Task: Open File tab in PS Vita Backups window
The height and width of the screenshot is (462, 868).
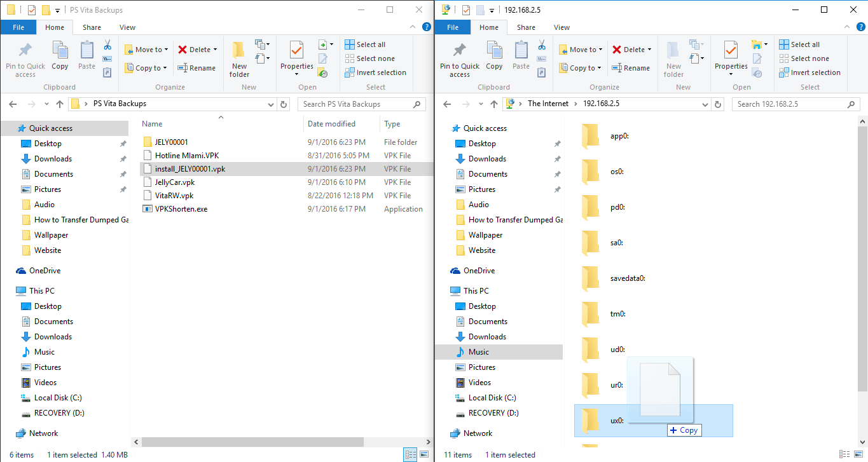Action: (18, 27)
